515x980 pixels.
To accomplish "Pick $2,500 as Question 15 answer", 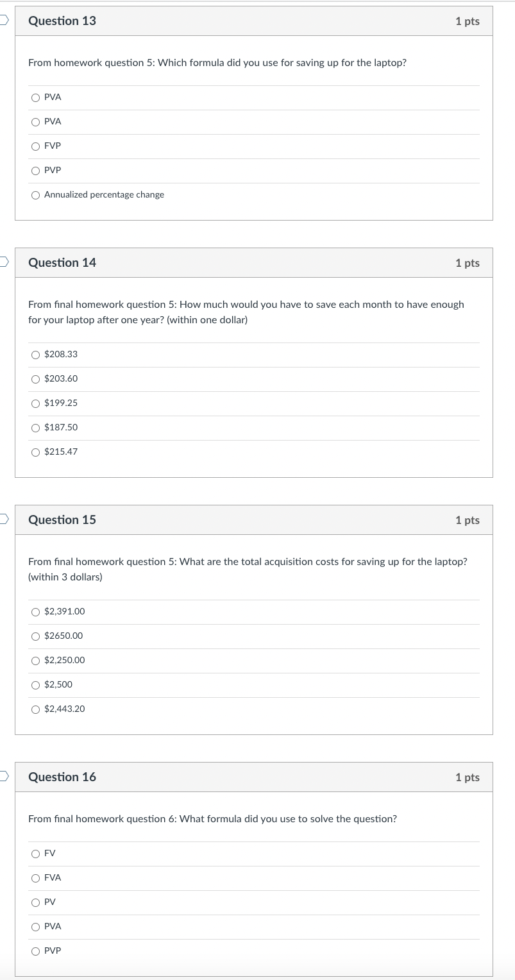I will [x=35, y=684].
